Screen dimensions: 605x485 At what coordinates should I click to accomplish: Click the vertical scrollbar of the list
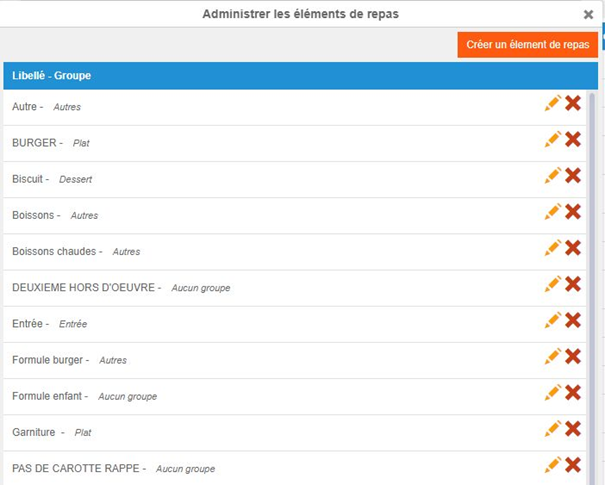[592, 250]
